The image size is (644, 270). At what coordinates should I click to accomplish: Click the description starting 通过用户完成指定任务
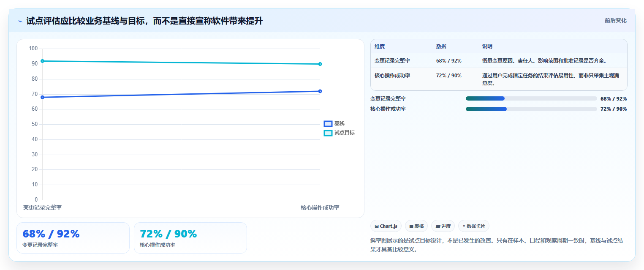click(551, 79)
